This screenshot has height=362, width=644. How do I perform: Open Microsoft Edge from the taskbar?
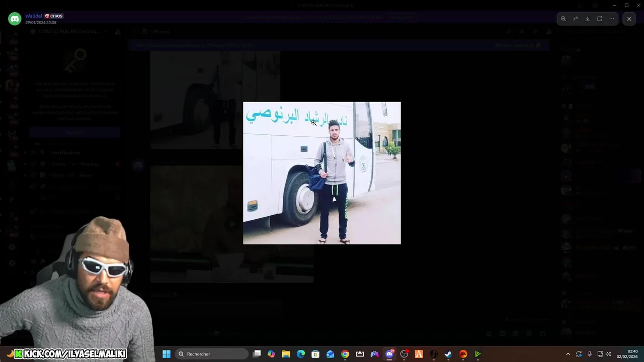click(301, 354)
